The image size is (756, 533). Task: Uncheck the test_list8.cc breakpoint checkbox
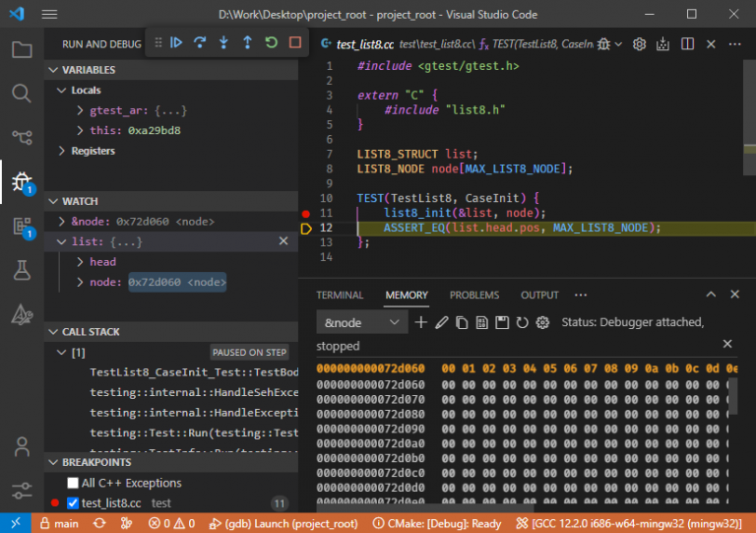coord(73,502)
